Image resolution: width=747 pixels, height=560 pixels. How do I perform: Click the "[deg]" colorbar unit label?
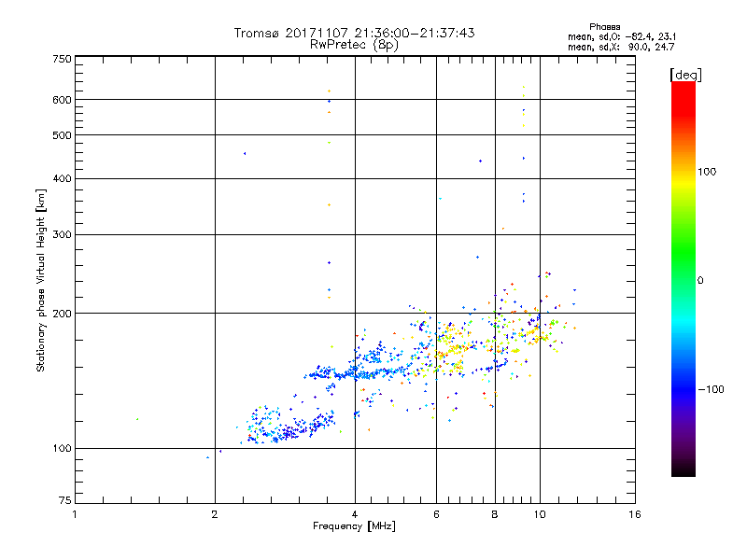(685, 75)
